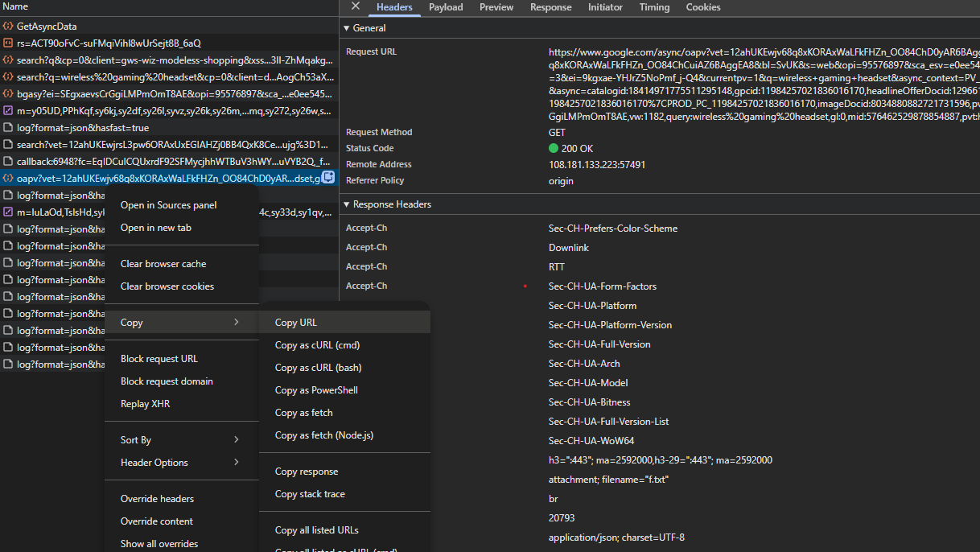This screenshot has width=980, height=552.
Task: Choose Copy URL from the submenu
Action: (296, 323)
